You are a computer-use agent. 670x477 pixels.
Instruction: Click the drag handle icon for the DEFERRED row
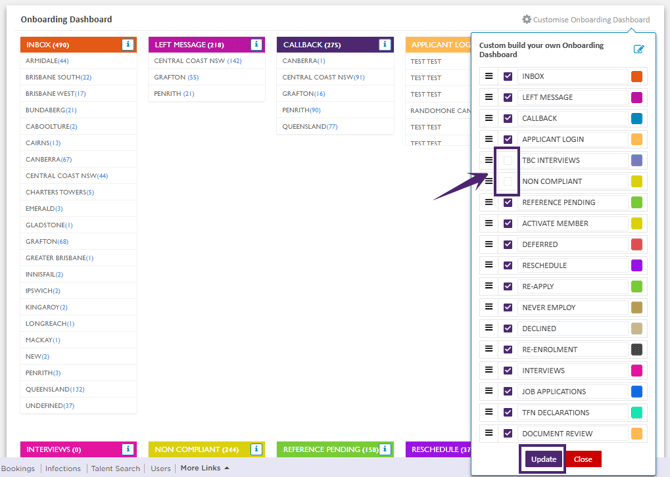[x=489, y=244]
